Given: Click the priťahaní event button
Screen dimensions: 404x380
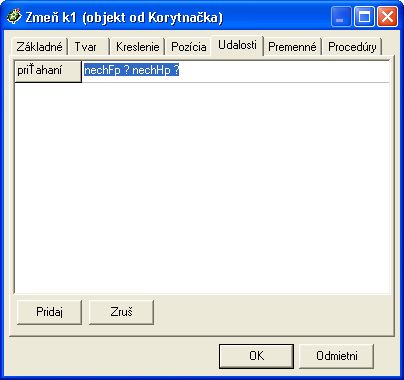Looking at the screenshot, I should (48, 71).
